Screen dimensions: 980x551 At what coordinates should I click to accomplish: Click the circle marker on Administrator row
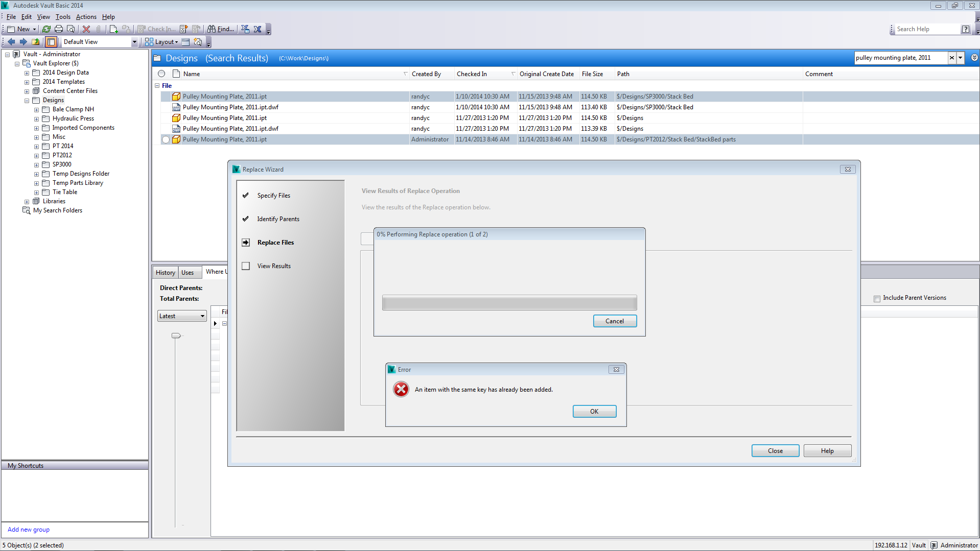pos(166,139)
